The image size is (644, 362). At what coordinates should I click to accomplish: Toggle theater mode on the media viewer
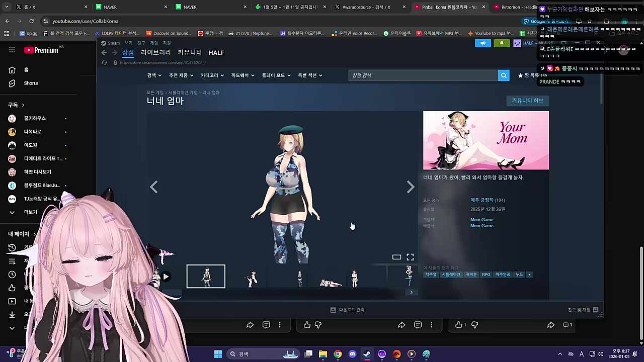[x=396, y=257]
